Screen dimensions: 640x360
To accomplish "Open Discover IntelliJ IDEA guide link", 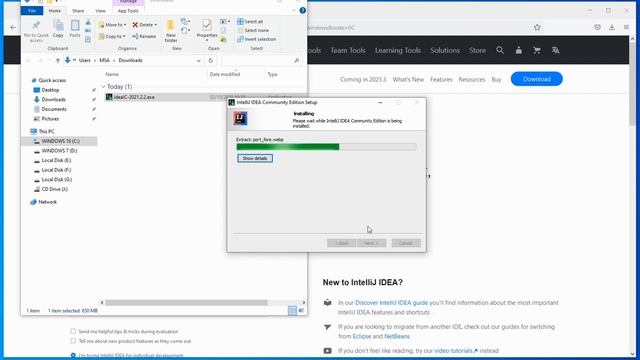I will [391, 302].
